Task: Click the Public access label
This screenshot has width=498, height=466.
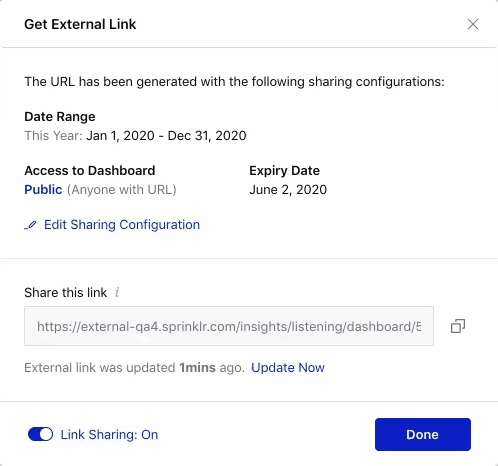Action: click(x=43, y=189)
